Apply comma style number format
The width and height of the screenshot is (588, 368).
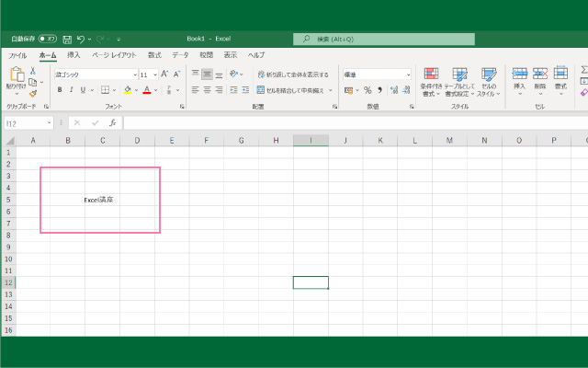[379, 90]
